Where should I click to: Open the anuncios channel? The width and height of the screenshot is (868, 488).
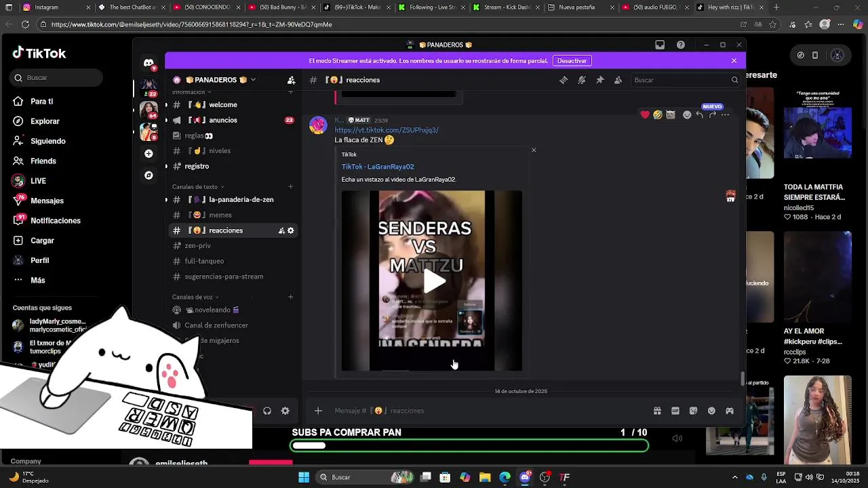(x=233, y=120)
